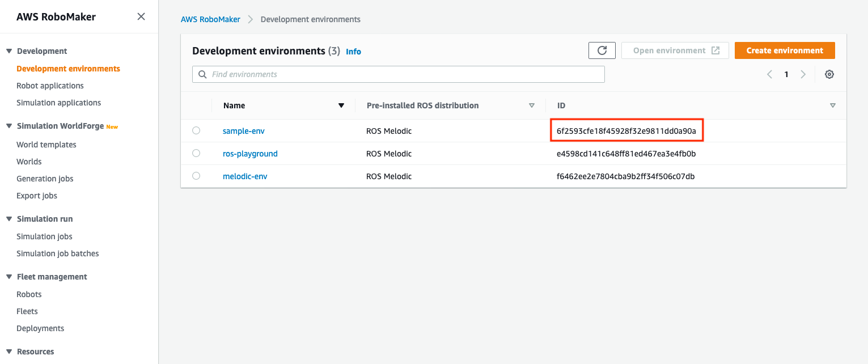Click Development environments breadcrumb text
The width and height of the screenshot is (868, 364).
pos(310,19)
